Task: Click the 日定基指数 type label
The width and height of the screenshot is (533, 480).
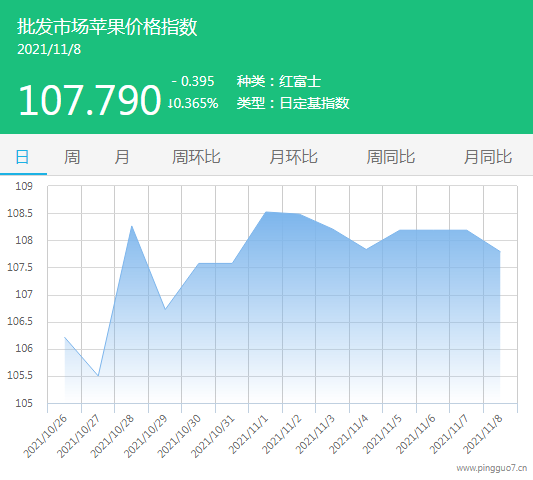Action: pos(314,103)
